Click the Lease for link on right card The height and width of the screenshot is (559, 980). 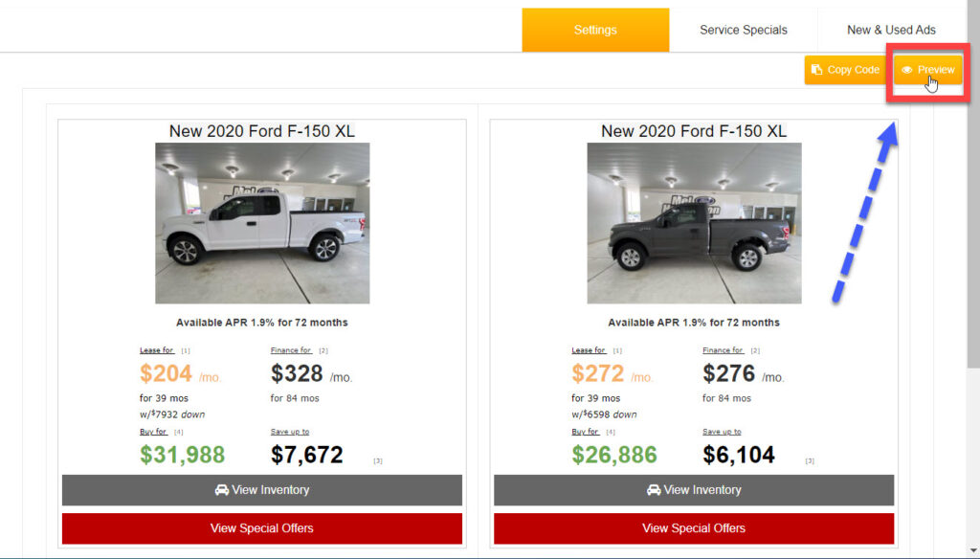tap(589, 350)
